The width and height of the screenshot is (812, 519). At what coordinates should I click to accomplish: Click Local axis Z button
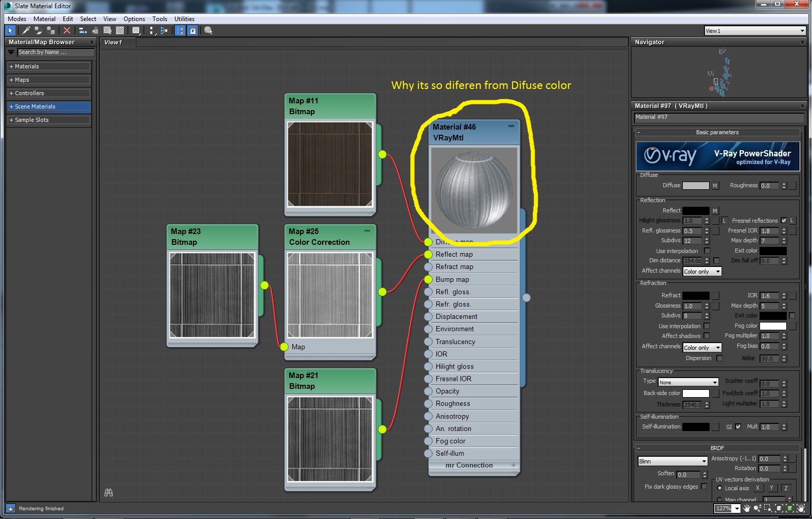(x=786, y=488)
